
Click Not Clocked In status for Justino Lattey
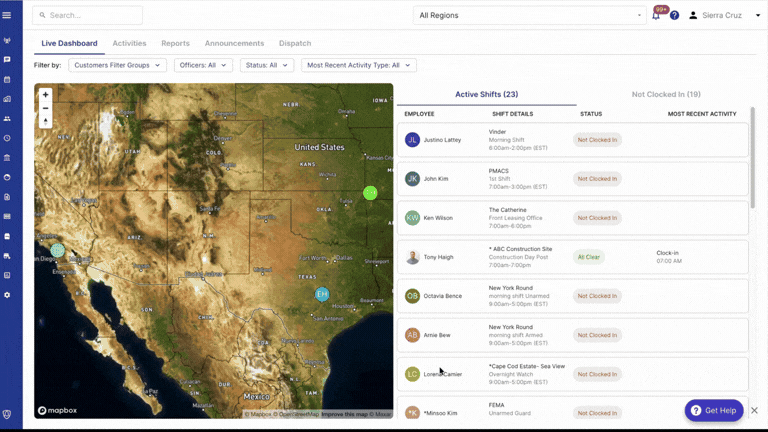click(597, 140)
